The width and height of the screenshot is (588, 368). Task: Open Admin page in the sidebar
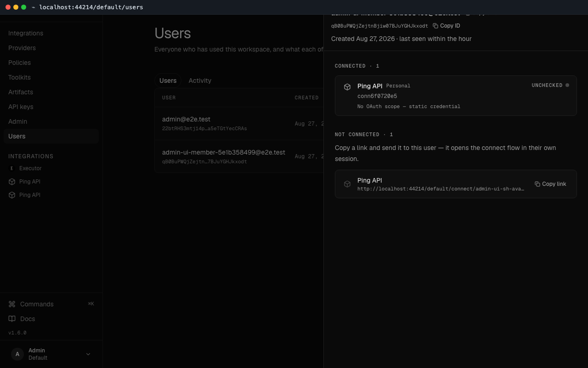pyautogui.click(x=51, y=121)
